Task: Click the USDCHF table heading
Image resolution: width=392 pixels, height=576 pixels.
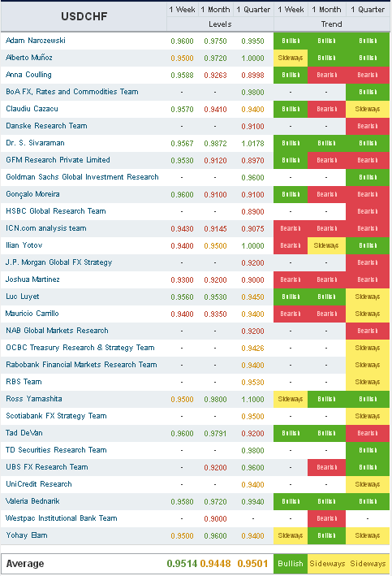Action: [84, 16]
